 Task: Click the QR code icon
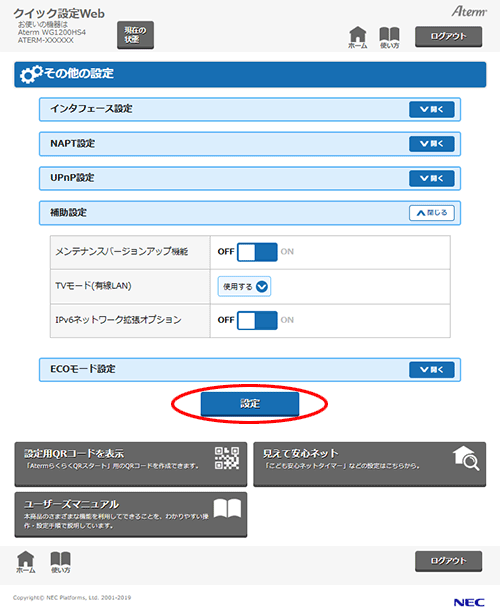click(227, 458)
